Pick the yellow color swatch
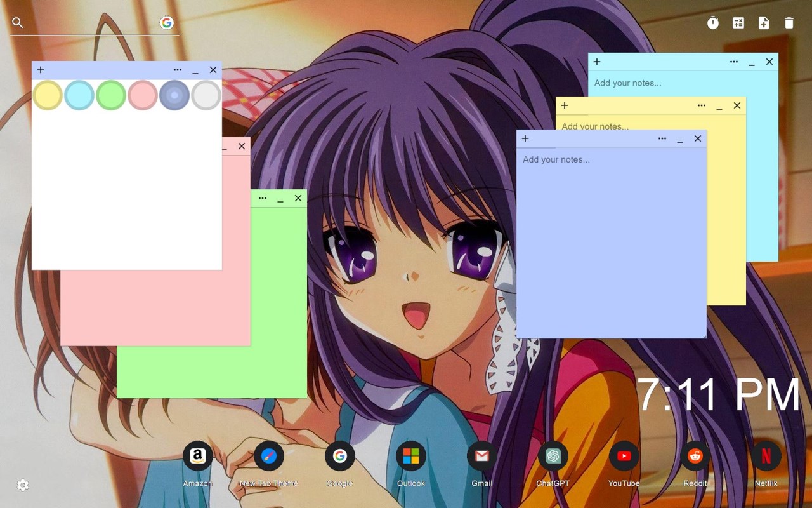The width and height of the screenshot is (812, 508). coord(48,95)
